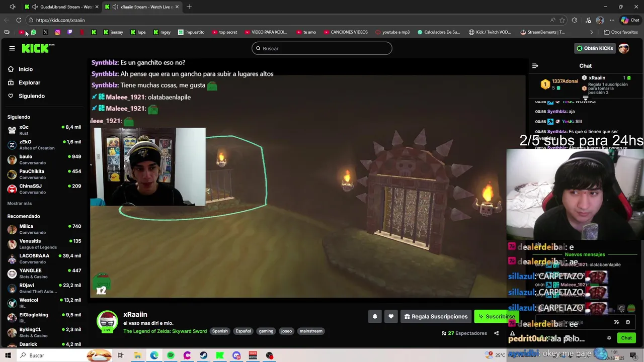Toggle stream notifications bell
644x362 pixels.
(x=375, y=317)
